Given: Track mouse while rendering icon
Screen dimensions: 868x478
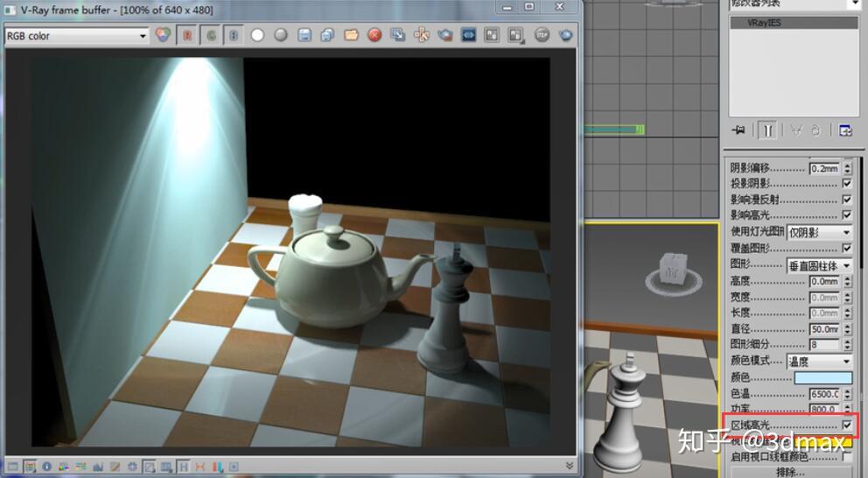Looking at the screenshot, I should [x=422, y=35].
